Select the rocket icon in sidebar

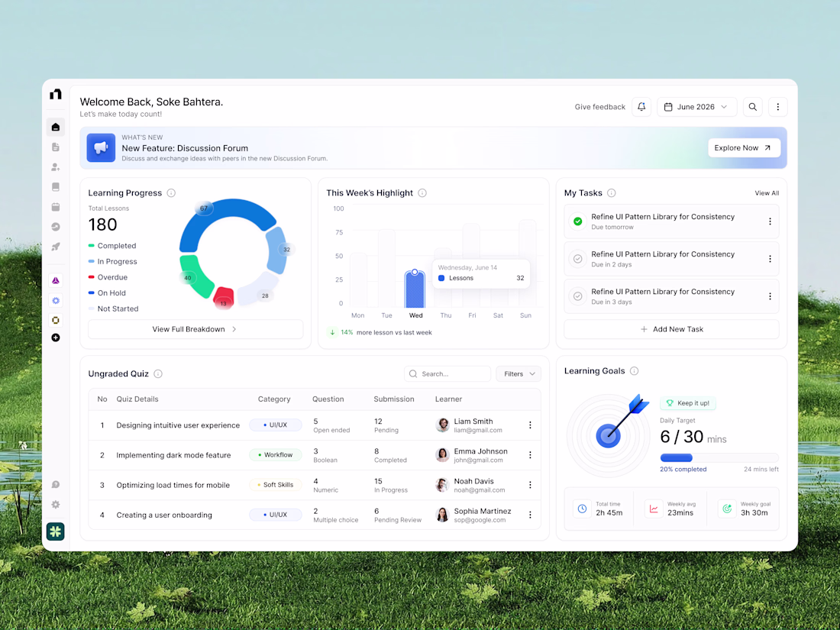[56, 247]
